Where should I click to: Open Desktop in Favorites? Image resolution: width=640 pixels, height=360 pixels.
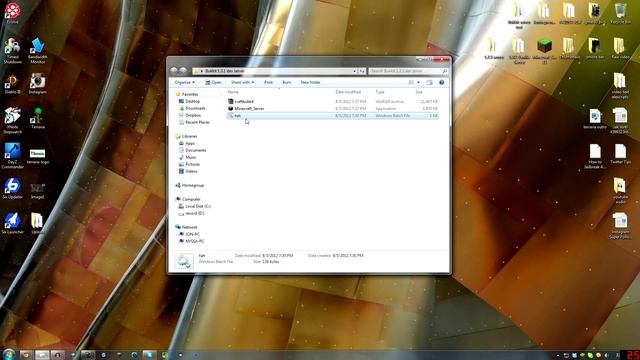click(x=189, y=101)
